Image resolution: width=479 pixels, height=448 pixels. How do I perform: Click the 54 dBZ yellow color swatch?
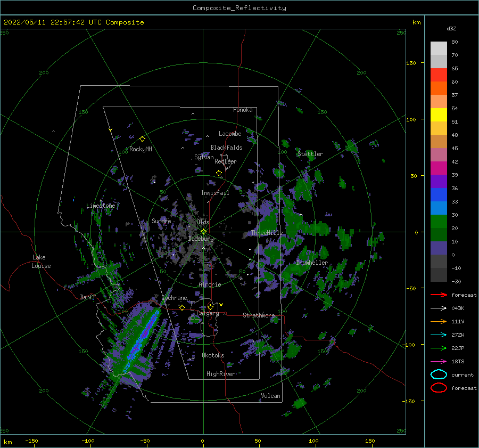pyautogui.click(x=439, y=115)
